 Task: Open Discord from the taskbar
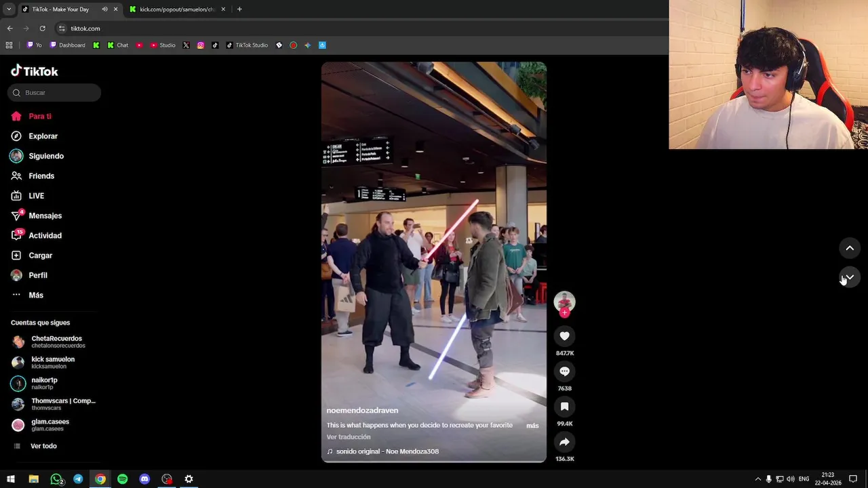point(144,479)
